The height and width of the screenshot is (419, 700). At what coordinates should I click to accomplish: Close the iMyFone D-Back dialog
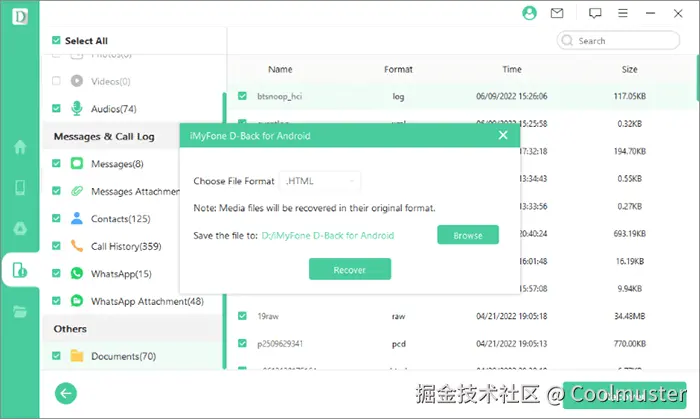tap(503, 135)
